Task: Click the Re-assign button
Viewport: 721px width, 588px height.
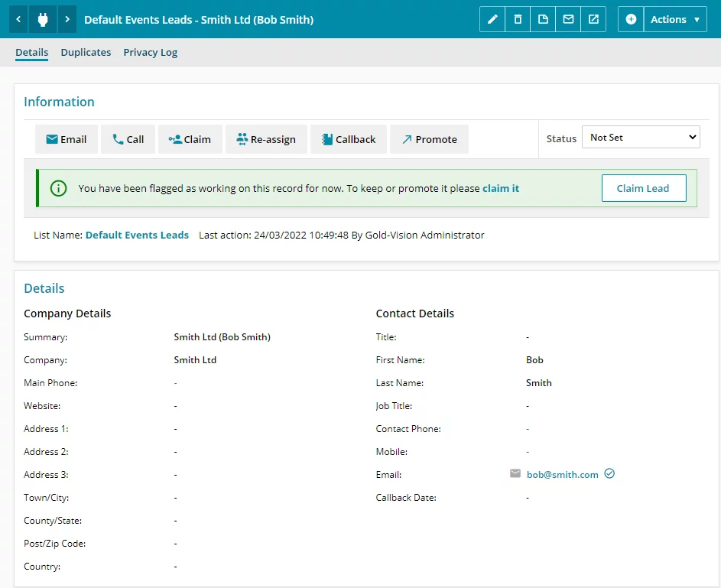Action: tap(266, 139)
